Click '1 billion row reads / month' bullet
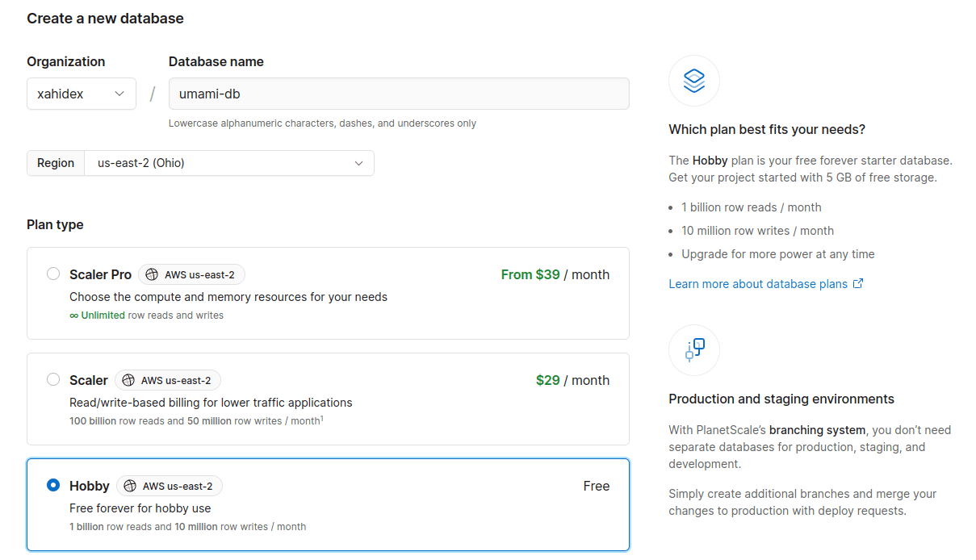Screen dimensions: 976x560 (751, 207)
